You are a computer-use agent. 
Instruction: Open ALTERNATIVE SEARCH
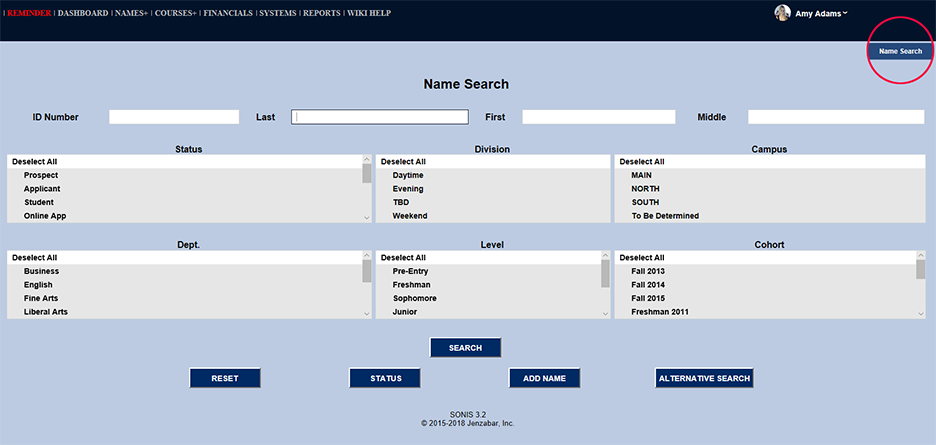point(704,378)
